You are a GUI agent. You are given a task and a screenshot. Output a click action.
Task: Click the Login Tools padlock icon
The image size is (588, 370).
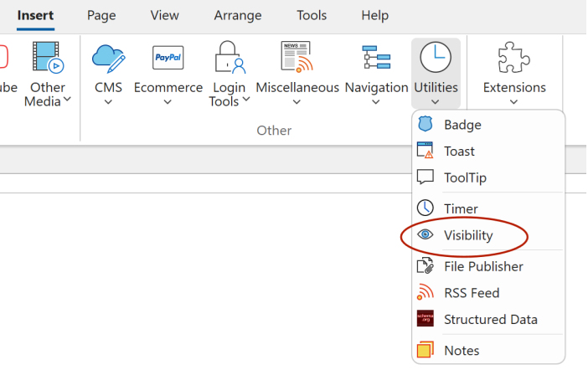pyautogui.click(x=229, y=59)
